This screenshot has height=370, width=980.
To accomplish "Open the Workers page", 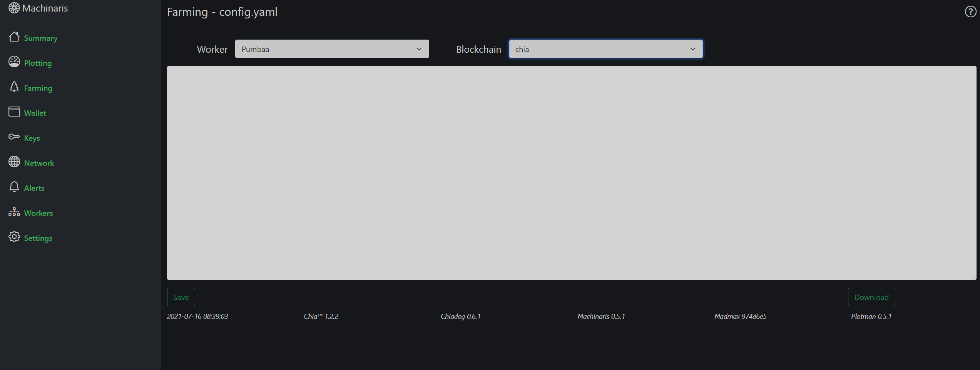I will (38, 213).
